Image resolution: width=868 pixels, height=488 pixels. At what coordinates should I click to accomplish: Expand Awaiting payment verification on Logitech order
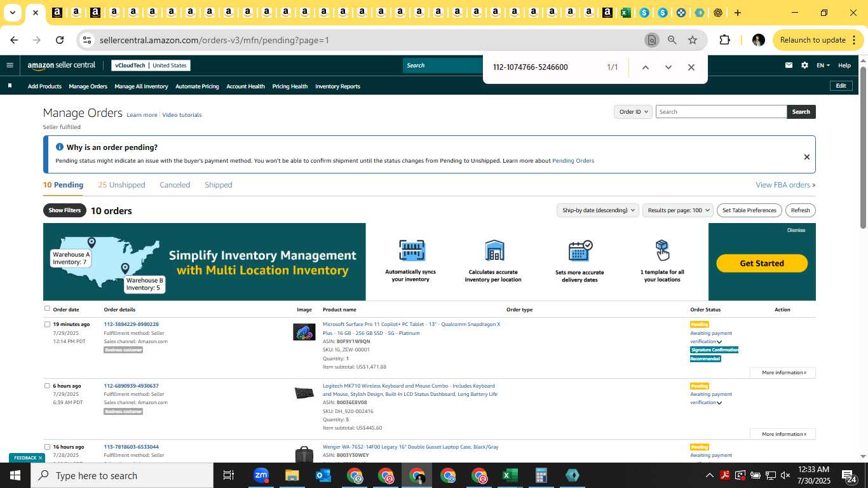pos(719,403)
